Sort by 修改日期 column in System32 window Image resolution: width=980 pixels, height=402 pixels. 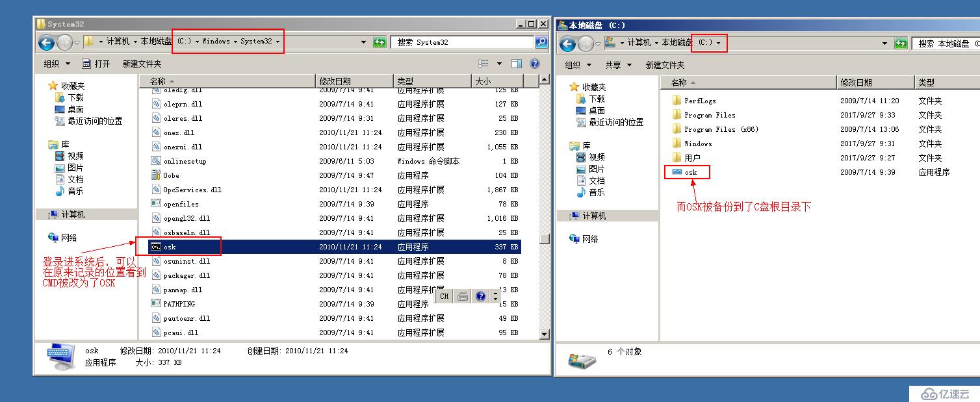coord(354,81)
